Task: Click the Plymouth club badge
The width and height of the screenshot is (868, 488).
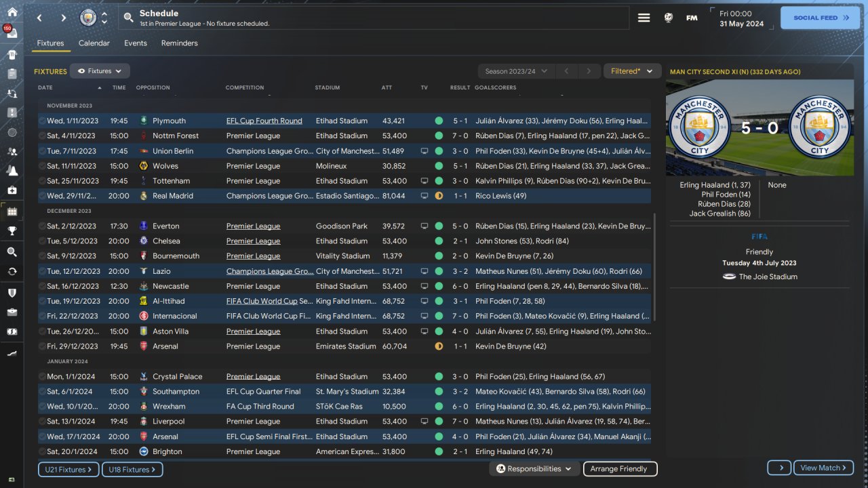Action: point(143,121)
